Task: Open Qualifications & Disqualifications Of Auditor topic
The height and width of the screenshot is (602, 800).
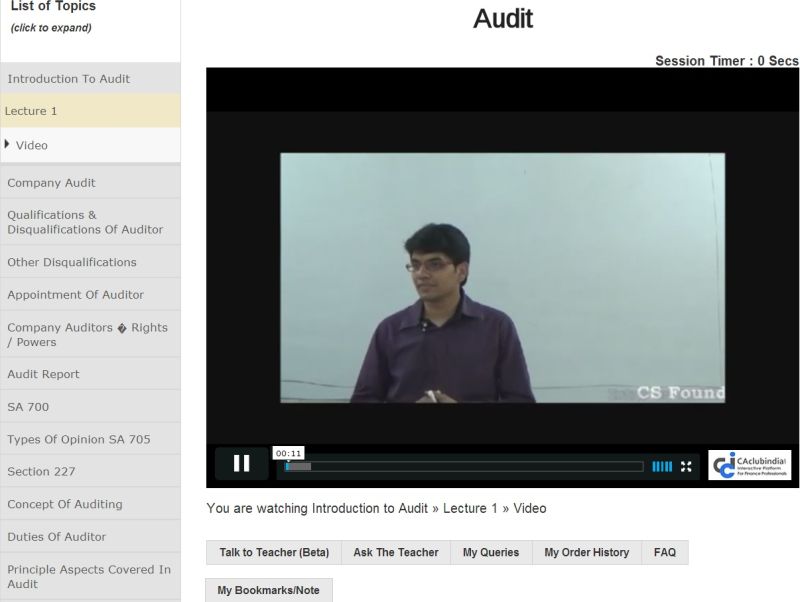Action: pos(84,222)
